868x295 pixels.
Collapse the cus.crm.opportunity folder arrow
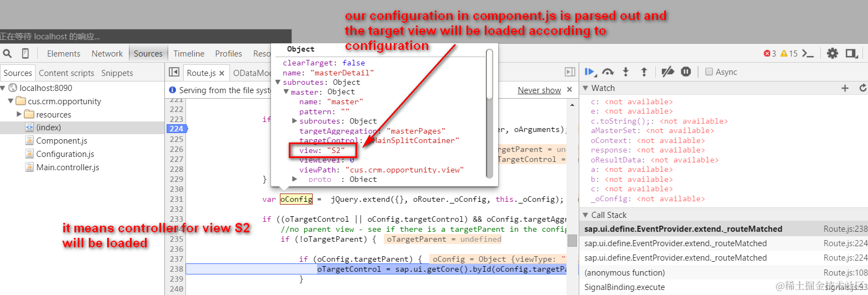click(x=11, y=101)
